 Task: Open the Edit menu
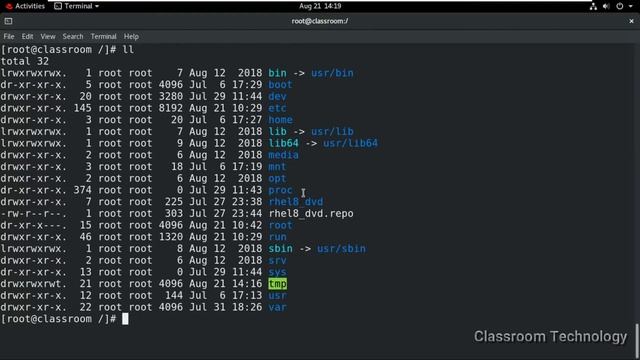tap(27, 36)
